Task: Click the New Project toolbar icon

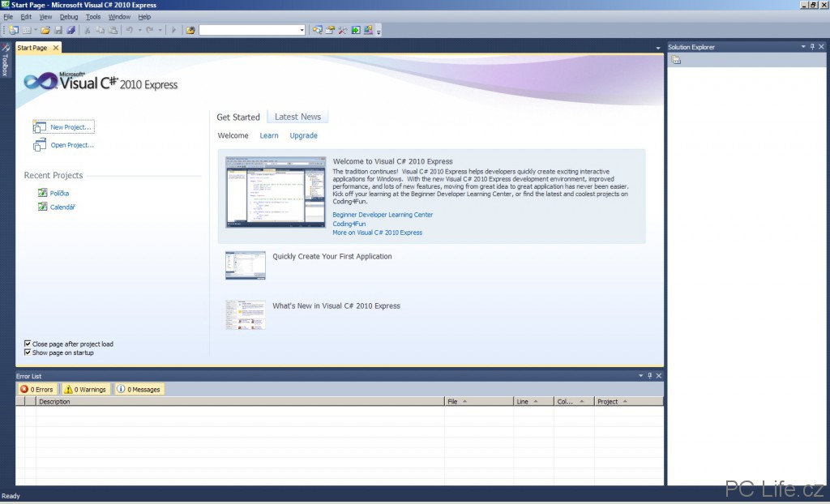Action: 14,30
